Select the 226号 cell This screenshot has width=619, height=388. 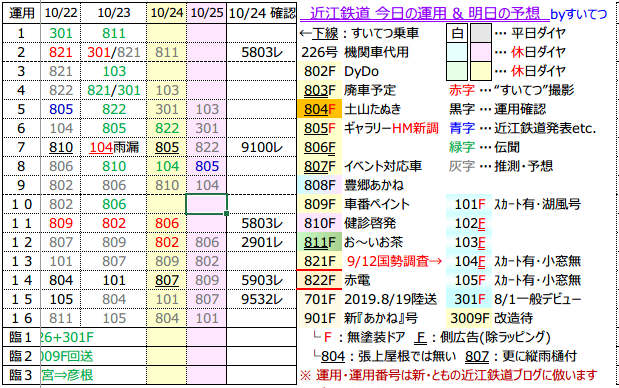point(319,52)
